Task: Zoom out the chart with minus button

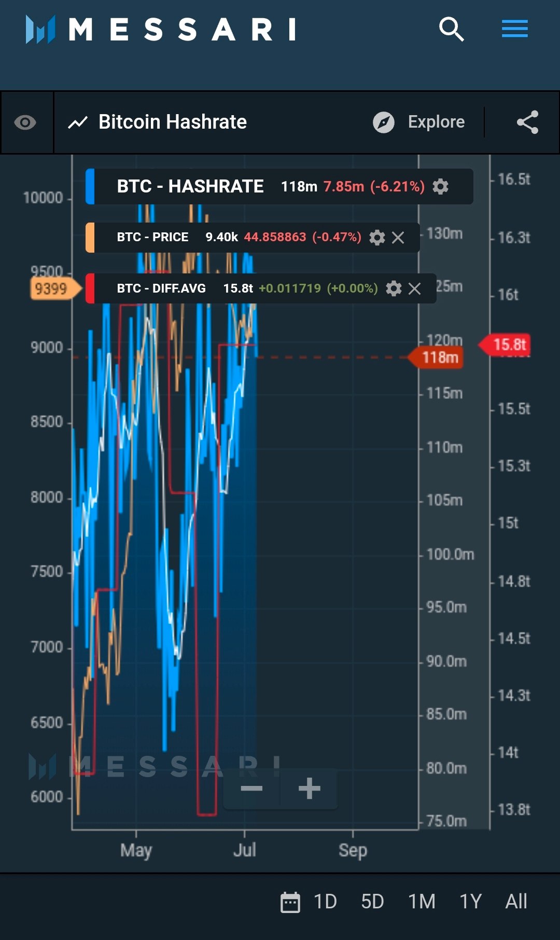Action: [x=252, y=789]
